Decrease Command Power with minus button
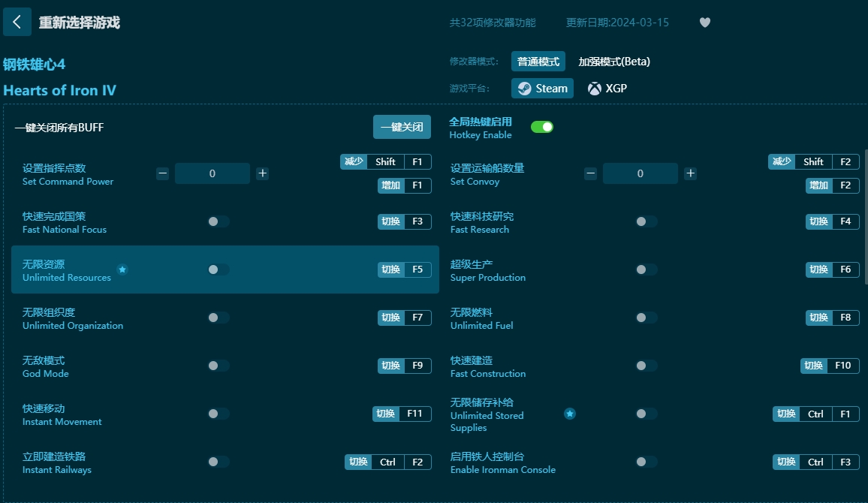 point(162,173)
